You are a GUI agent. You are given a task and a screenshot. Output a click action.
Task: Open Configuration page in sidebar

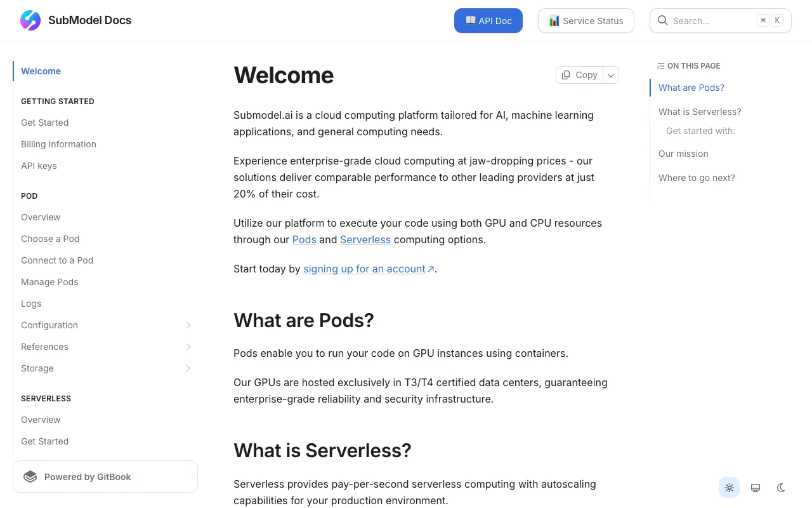49,325
